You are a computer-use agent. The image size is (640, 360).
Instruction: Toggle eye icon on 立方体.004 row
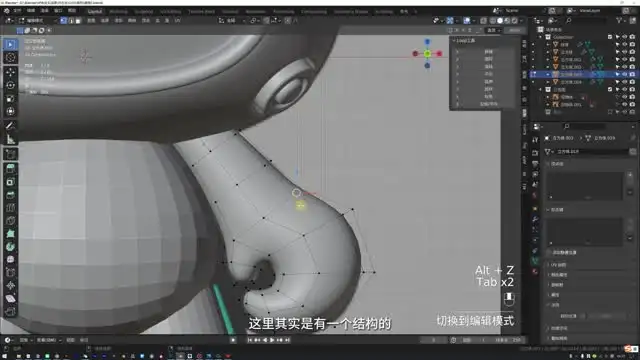pos(625,82)
